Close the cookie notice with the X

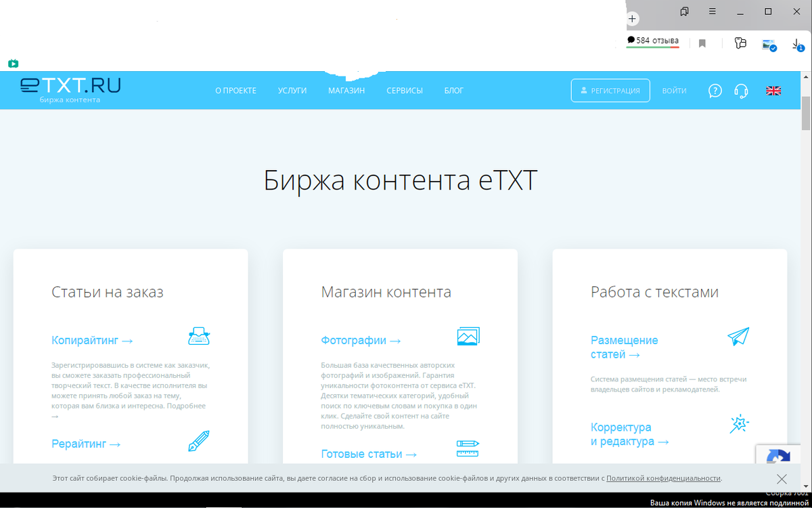point(782,479)
